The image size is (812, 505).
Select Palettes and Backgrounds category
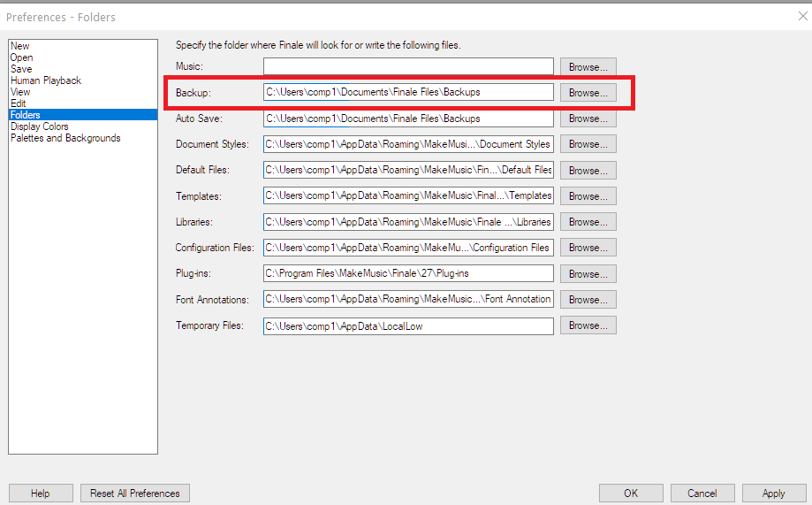coord(65,138)
